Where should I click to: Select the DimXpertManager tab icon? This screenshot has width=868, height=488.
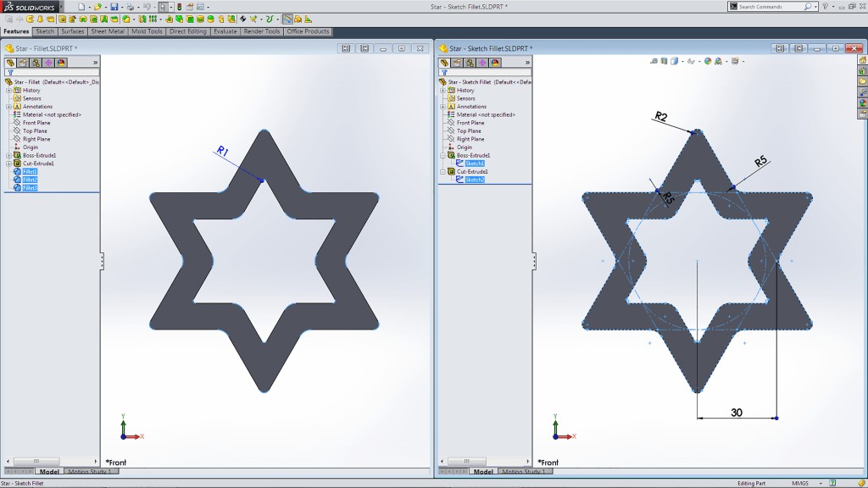(x=48, y=61)
